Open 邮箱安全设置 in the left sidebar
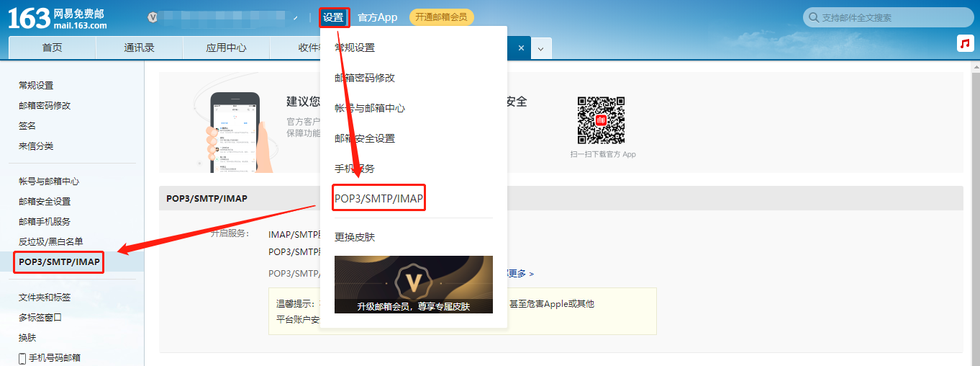 click(45, 201)
